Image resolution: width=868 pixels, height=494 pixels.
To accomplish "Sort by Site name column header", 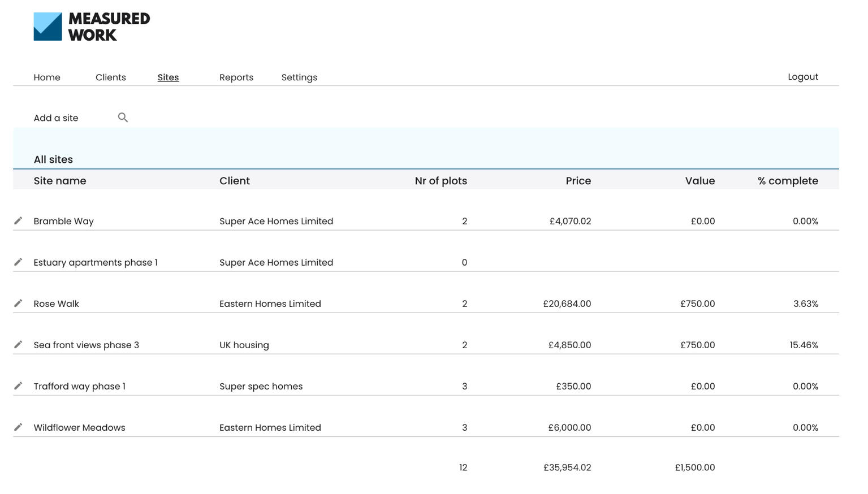I will 60,181.
